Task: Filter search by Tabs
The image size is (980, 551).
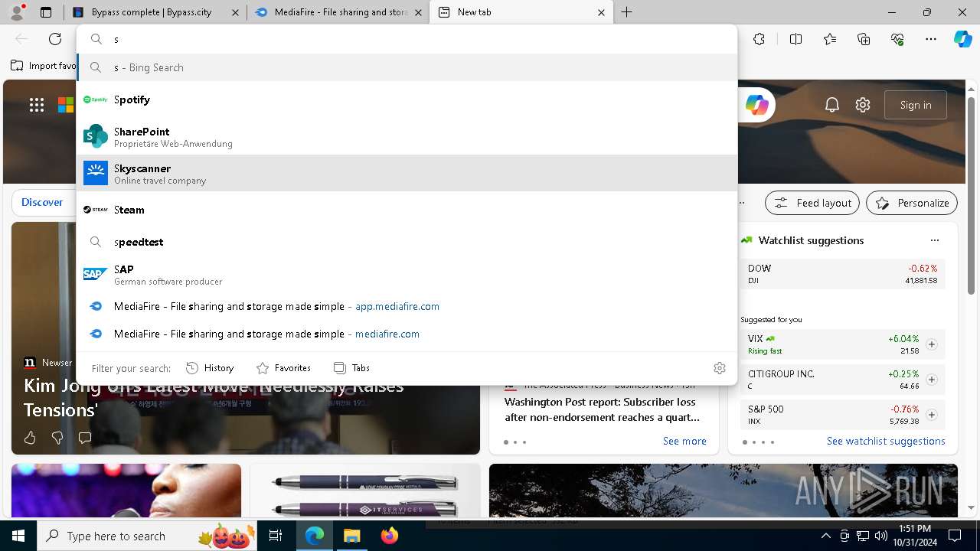Action: (351, 368)
